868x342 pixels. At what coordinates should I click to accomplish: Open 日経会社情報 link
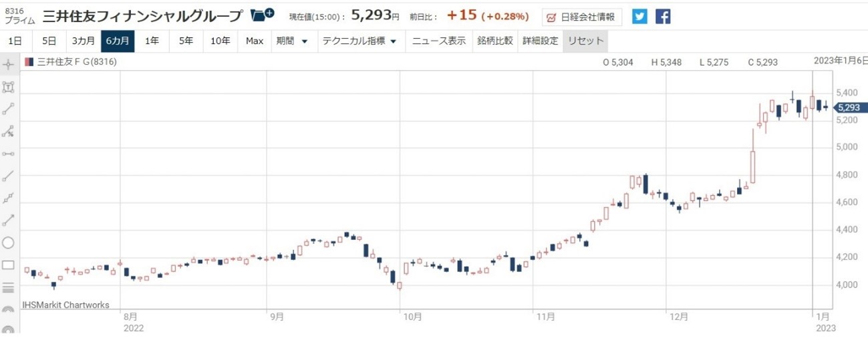tap(581, 17)
